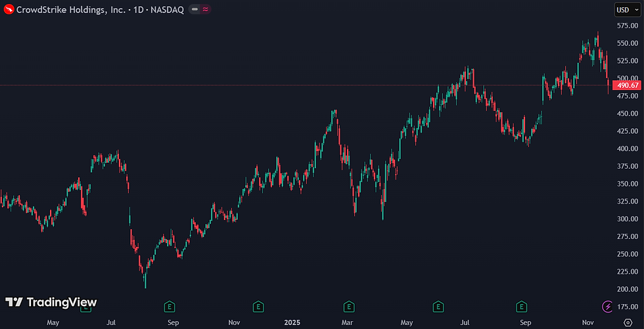Click the 450.00 price axis label
644x329 pixels.
[x=628, y=114]
